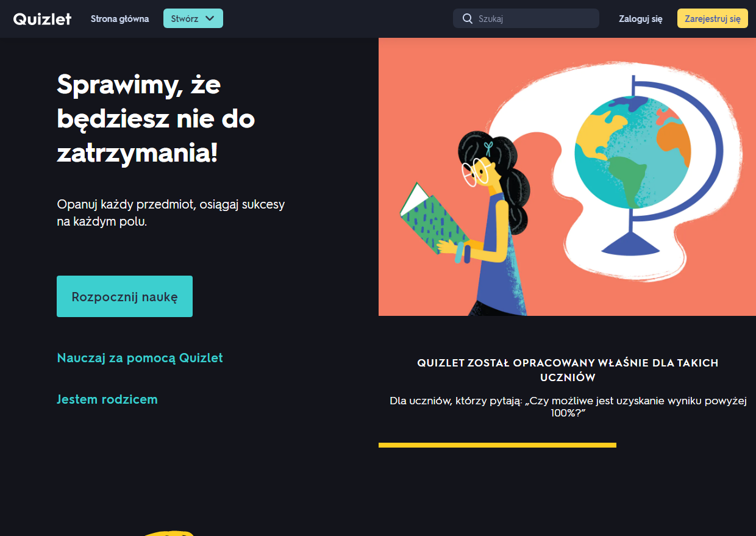This screenshot has width=756, height=536.
Task: Expand the Stwórz dropdown chevron
Action: point(210,18)
